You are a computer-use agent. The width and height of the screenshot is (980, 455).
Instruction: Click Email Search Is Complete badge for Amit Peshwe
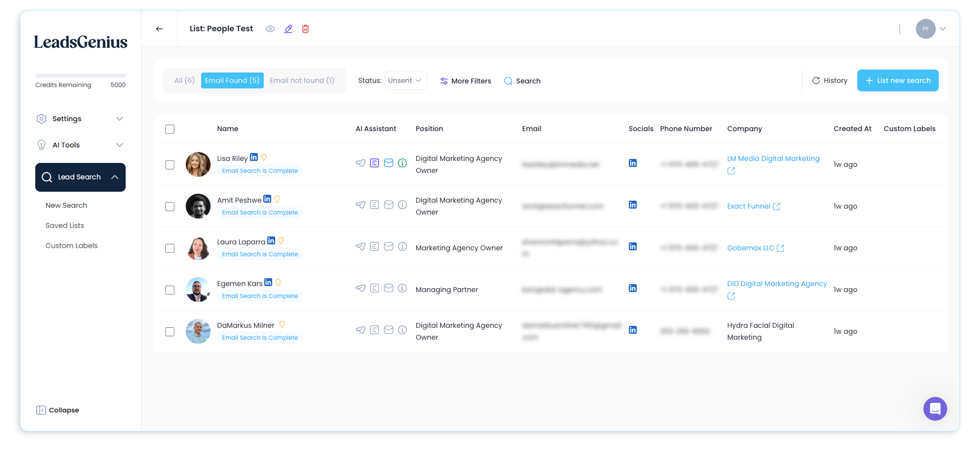(260, 213)
